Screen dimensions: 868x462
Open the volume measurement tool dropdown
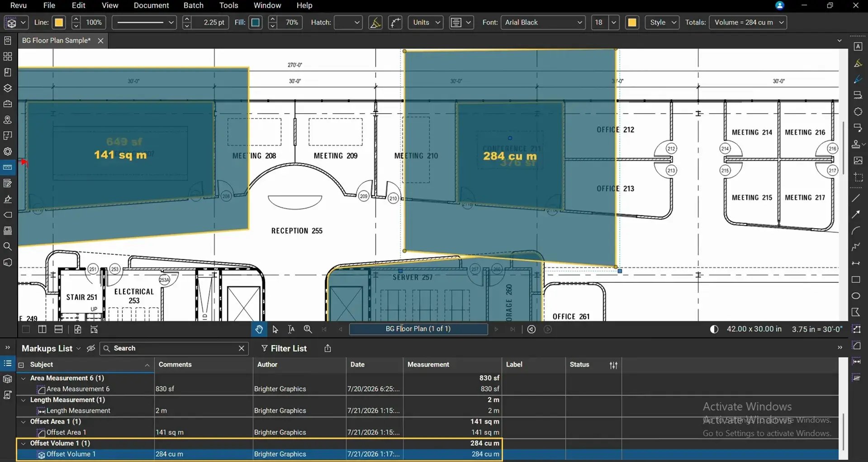coord(24,23)
